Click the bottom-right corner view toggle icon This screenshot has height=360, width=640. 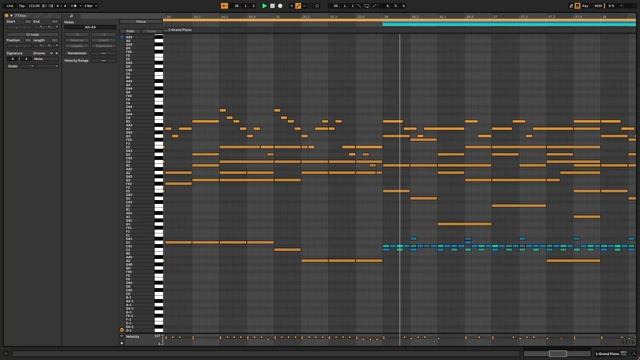coord(634,354)
